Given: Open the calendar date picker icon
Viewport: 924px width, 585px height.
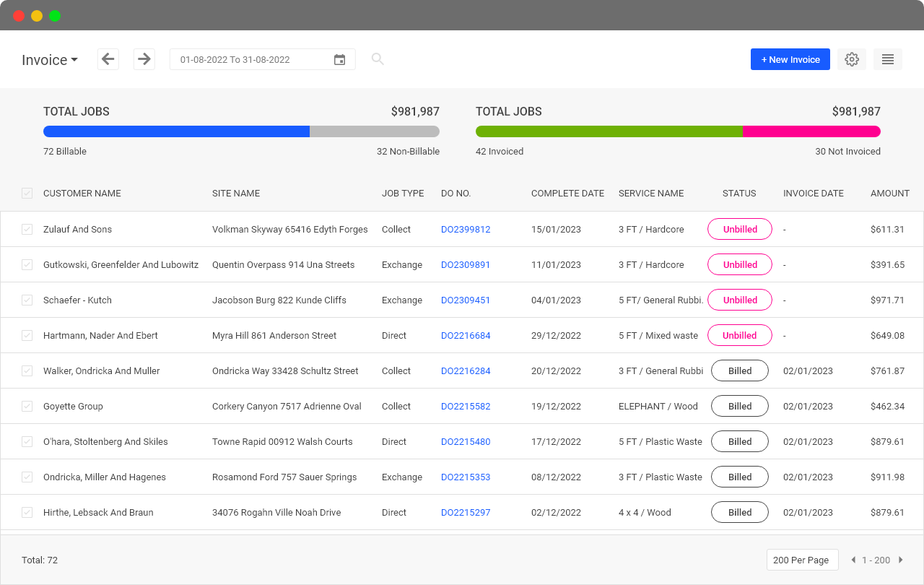Looking at the screenshot, I should (339, 60).
